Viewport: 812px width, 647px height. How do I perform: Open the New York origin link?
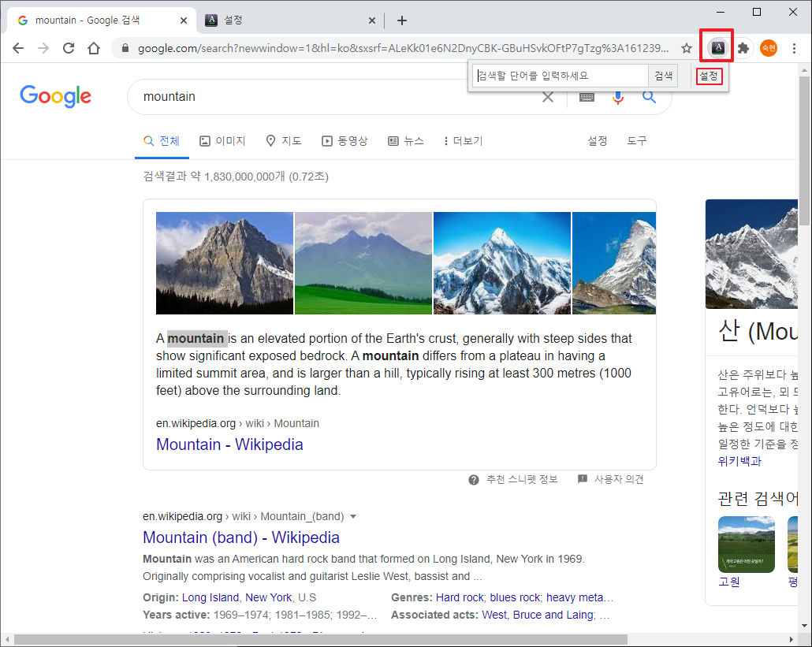pos(268,598)
